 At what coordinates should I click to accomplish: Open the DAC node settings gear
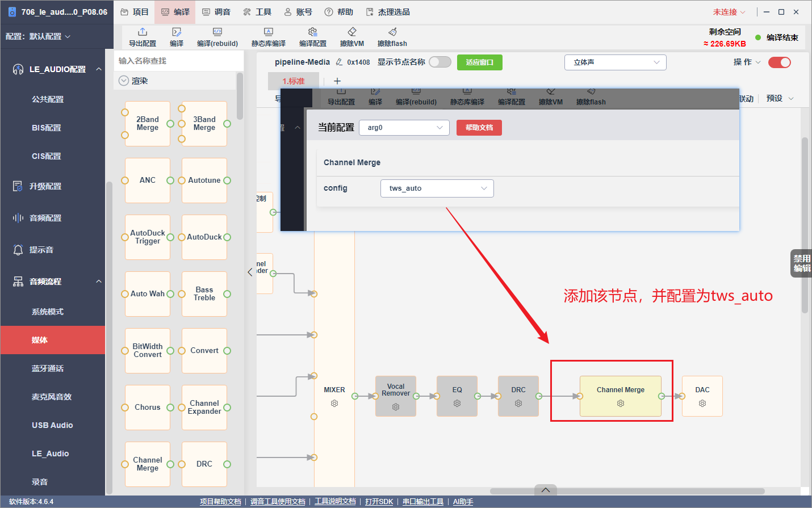click(x=702, y=404)
